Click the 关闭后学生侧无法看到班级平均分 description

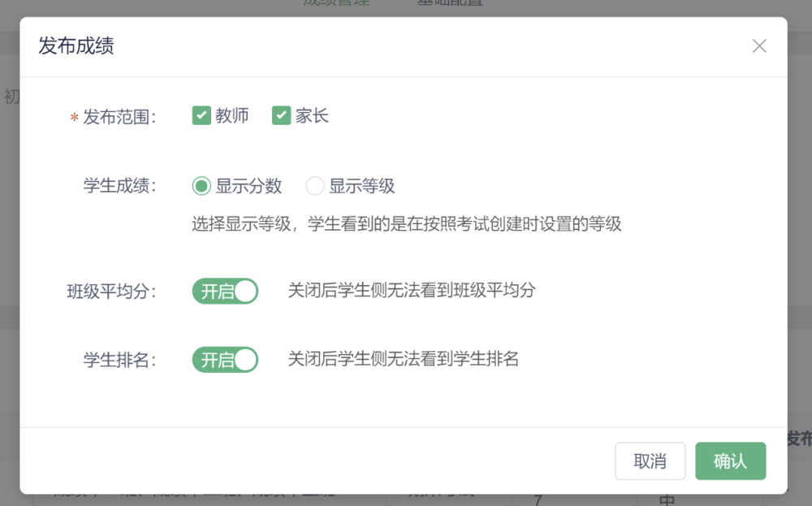pos(412,290)
